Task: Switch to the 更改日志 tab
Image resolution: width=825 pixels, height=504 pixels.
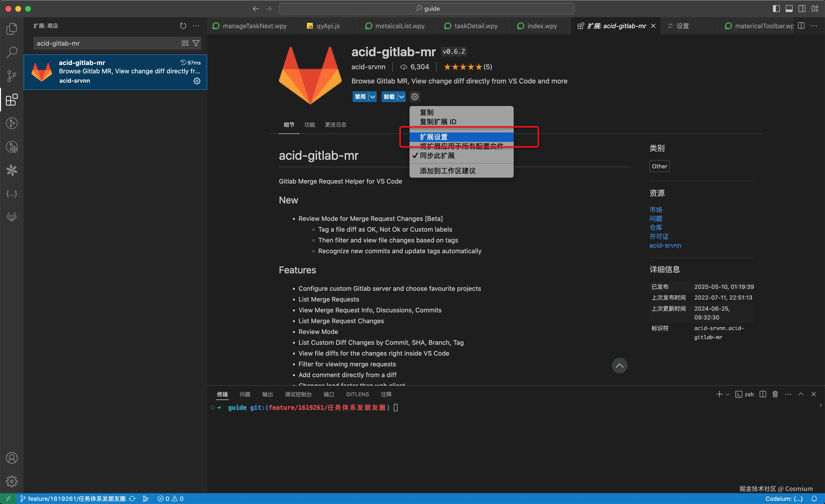Action: coord(335,124)
